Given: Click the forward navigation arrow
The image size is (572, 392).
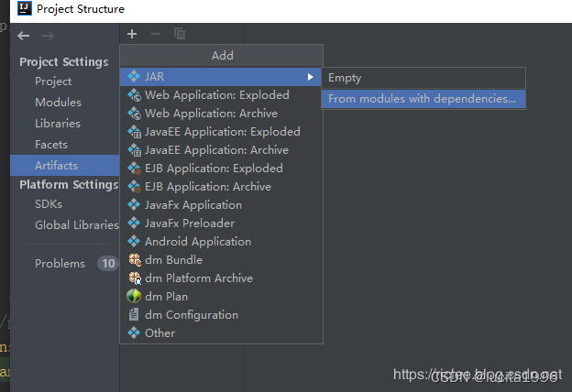Looking at the screenshot, I should 49,36.
